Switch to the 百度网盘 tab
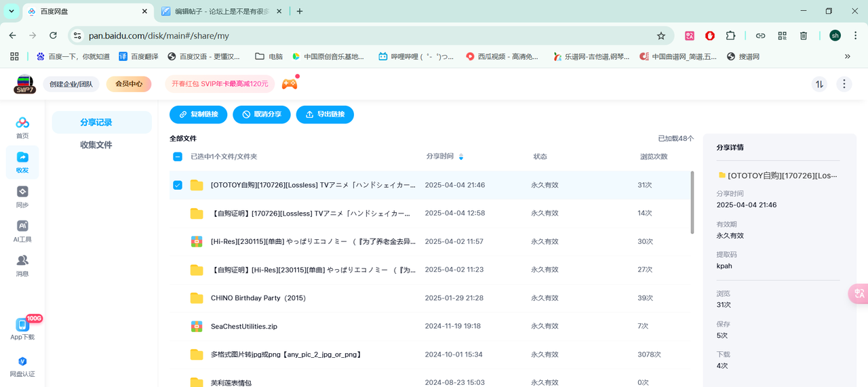The height and width of the screenshot is (387, 868). [88, 12]
